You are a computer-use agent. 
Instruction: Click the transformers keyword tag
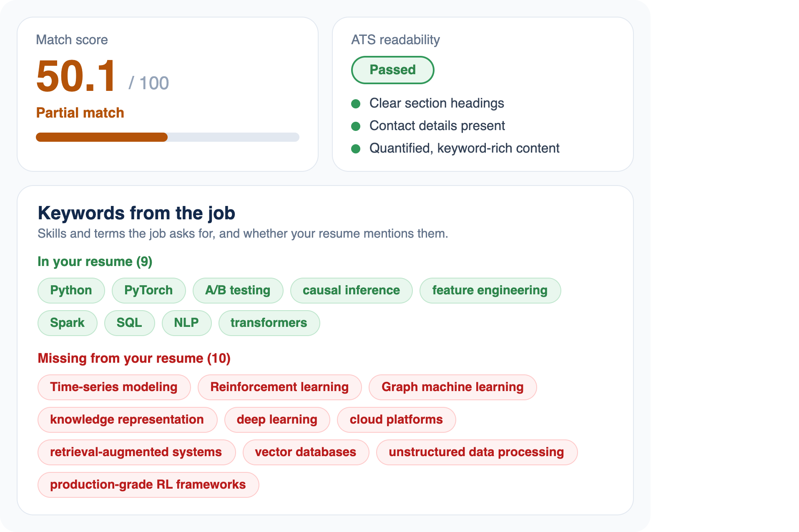pos(269,323)
